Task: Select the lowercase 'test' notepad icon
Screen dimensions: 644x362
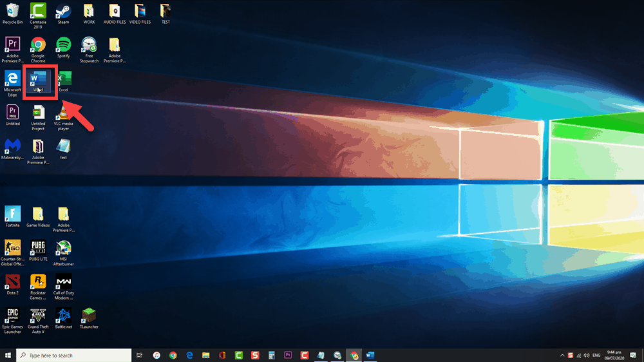Action: coord(63,149)
